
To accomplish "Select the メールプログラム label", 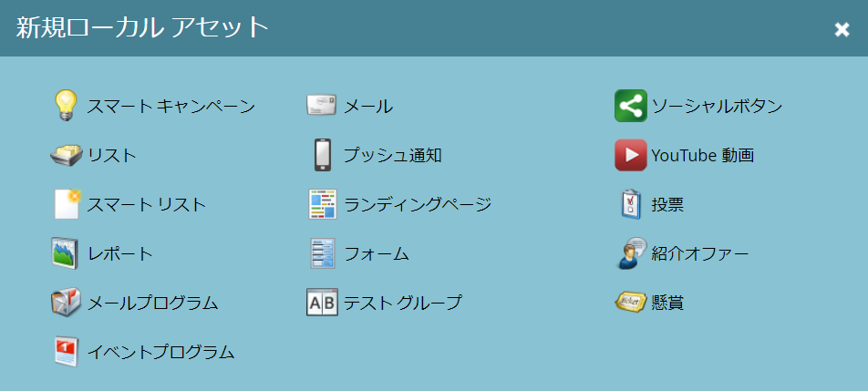I will point(153,303).
